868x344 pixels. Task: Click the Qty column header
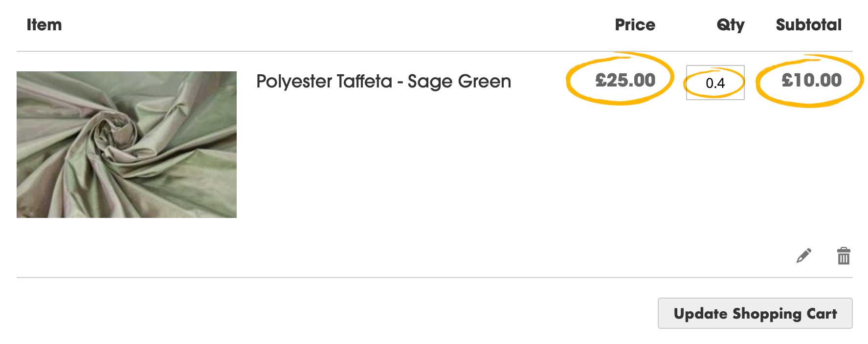pos(730,25)
